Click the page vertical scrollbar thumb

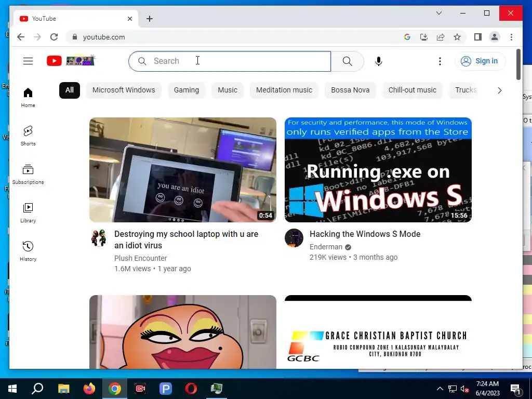click(518, 64)
